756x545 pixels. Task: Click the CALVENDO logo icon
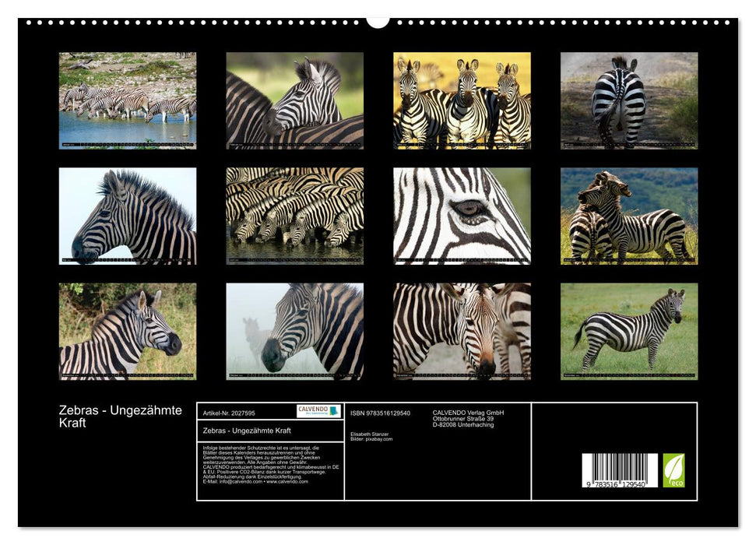pyautogui.click(x=318, y=409)
